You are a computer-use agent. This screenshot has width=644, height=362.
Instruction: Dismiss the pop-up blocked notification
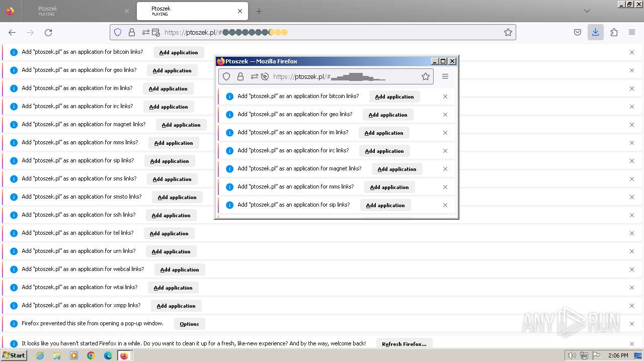632,324
